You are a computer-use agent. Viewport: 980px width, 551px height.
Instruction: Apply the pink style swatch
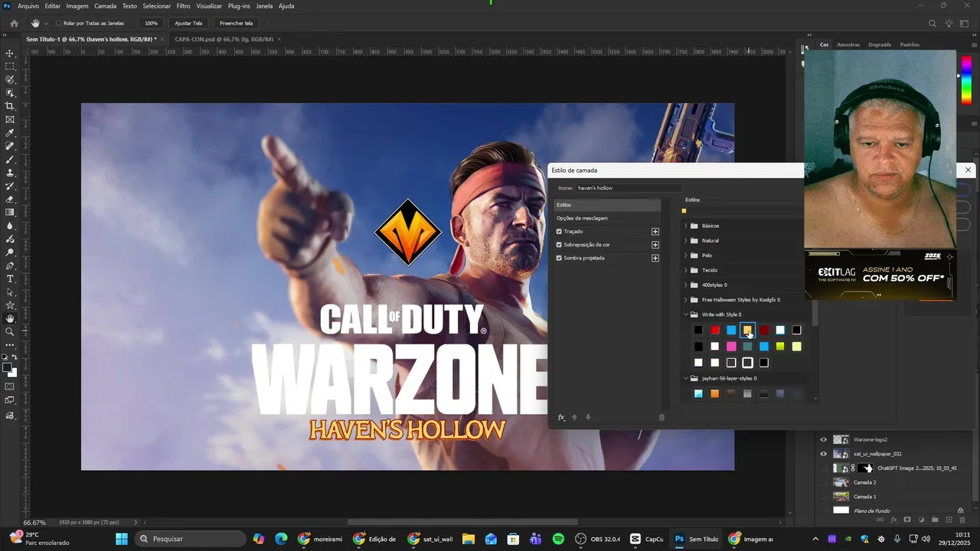pos(731,347)
